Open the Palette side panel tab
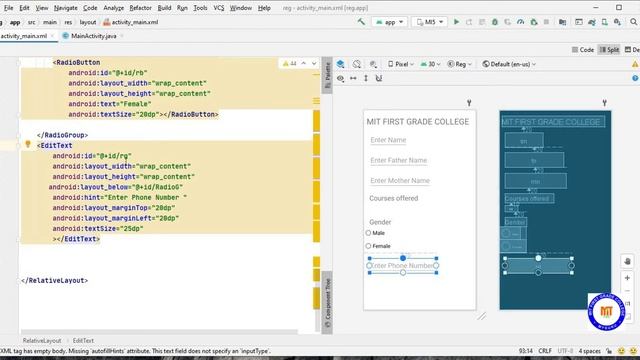Image resolution: width=640 pixels, height=360 pixels. coord(327,75)
